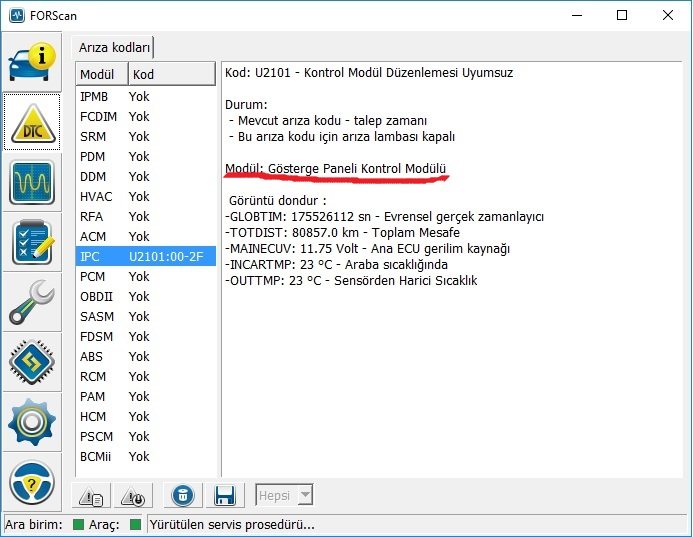The height and width of the screenshot is (537, 693).
Task: Open the gear settings section
Action: pos(32,422)
